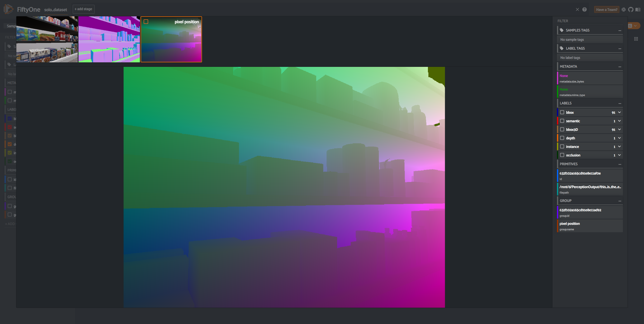Expand the occlusion label filter chevron
Viewport: 644px width, 324px height.
coord(619,155)
